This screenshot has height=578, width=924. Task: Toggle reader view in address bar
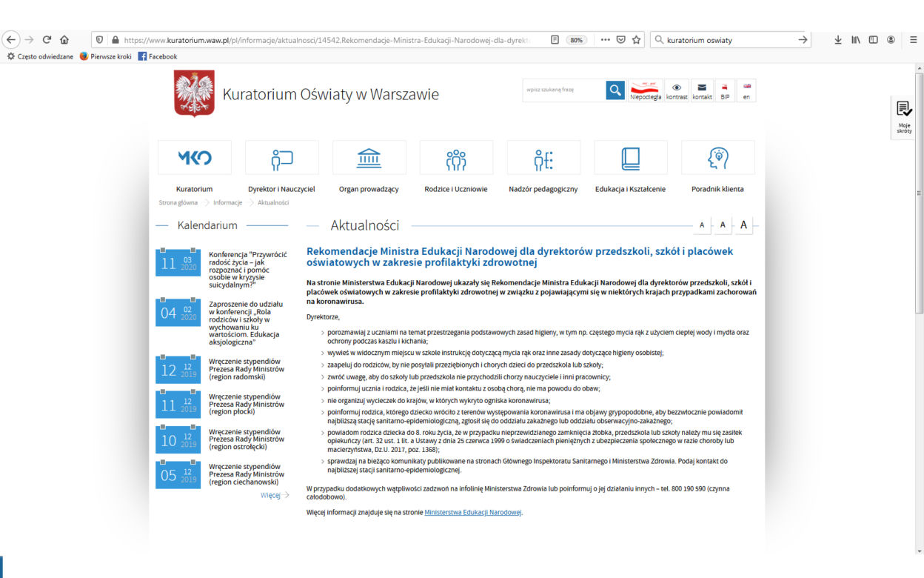click(555, 40)
